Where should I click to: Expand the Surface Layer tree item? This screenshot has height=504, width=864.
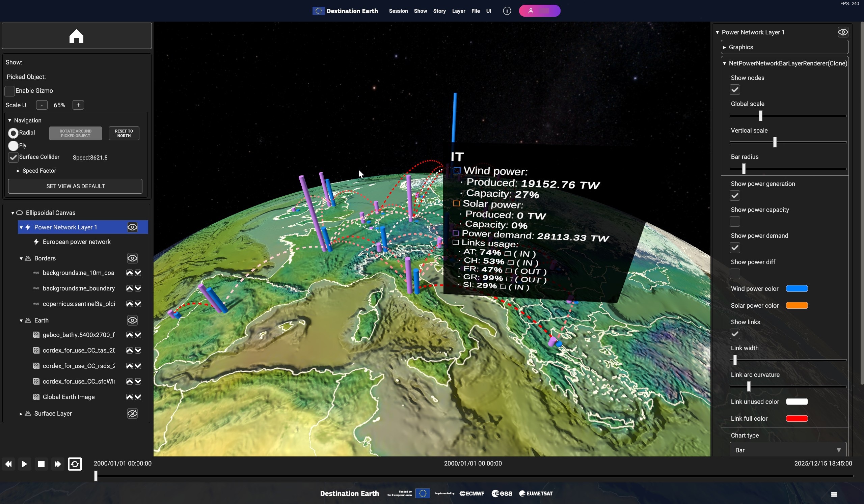[x=21, y=414]
